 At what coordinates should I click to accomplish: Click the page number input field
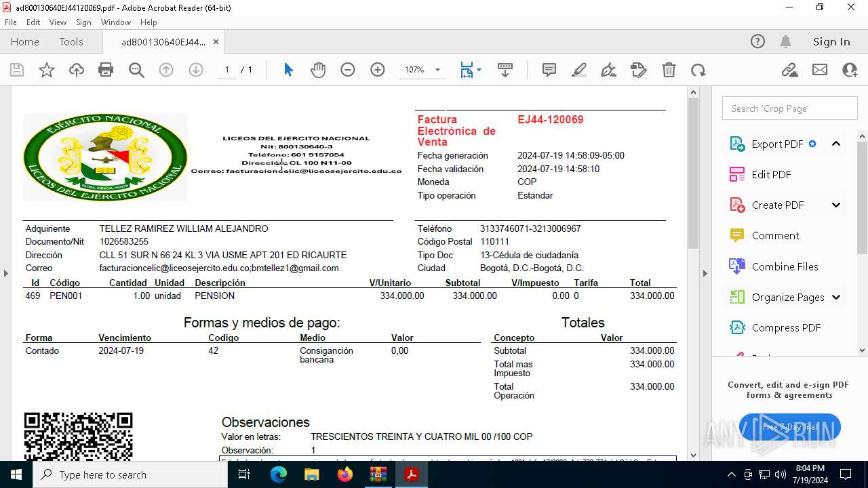tap(226, 70)
